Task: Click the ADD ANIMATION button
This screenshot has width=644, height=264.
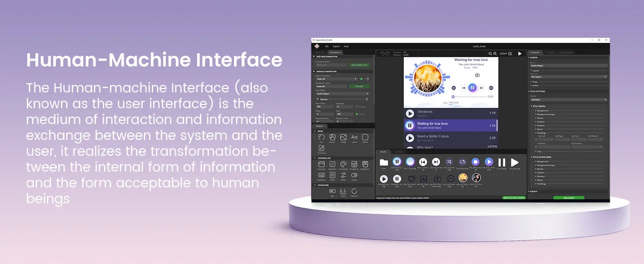Action: (360, 65)
